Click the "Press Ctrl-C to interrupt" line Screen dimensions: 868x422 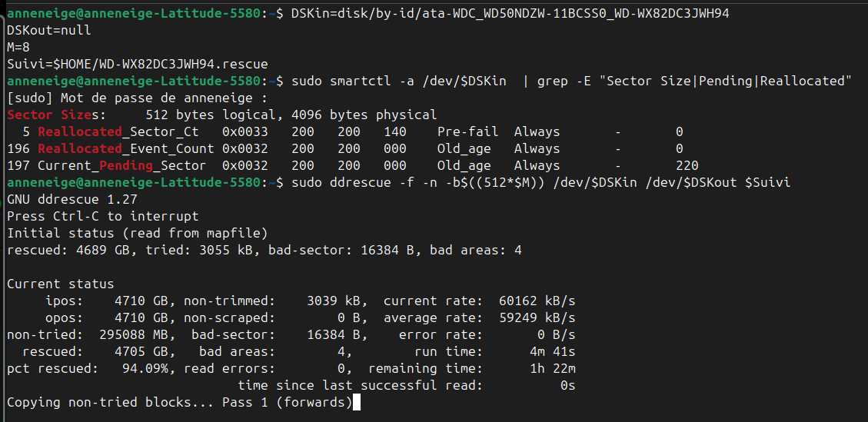point(103,217)
